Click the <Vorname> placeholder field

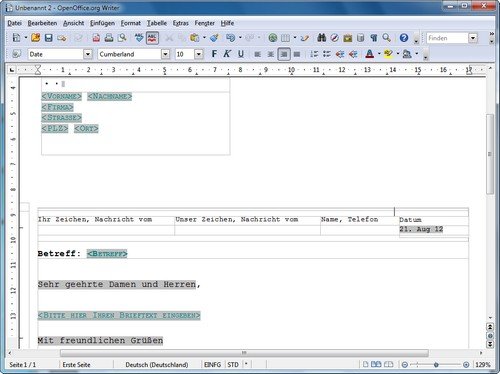click(x=62, y=96)
